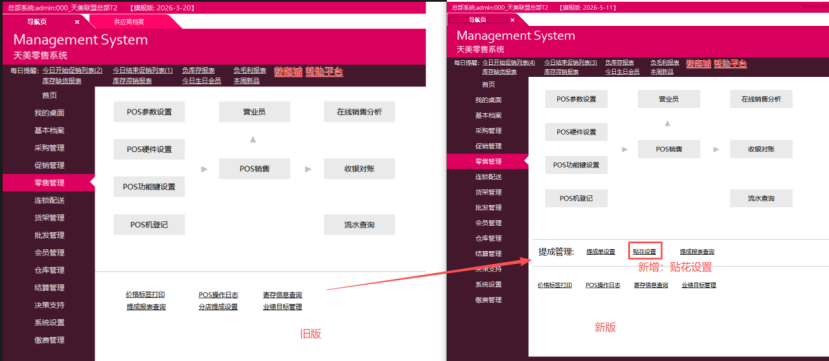Open 负库存报表 link in left window
Screen dimensions: 829x361
coord(199,70)
